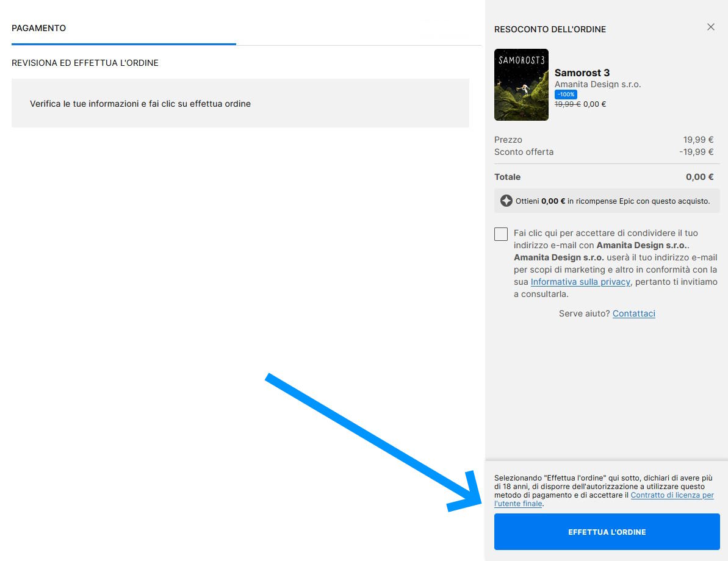Tick the share e-mail with Amanita Design checkbox
This screenshot has height=561, width=728.
pyautogui.click(x=501, y=234)
